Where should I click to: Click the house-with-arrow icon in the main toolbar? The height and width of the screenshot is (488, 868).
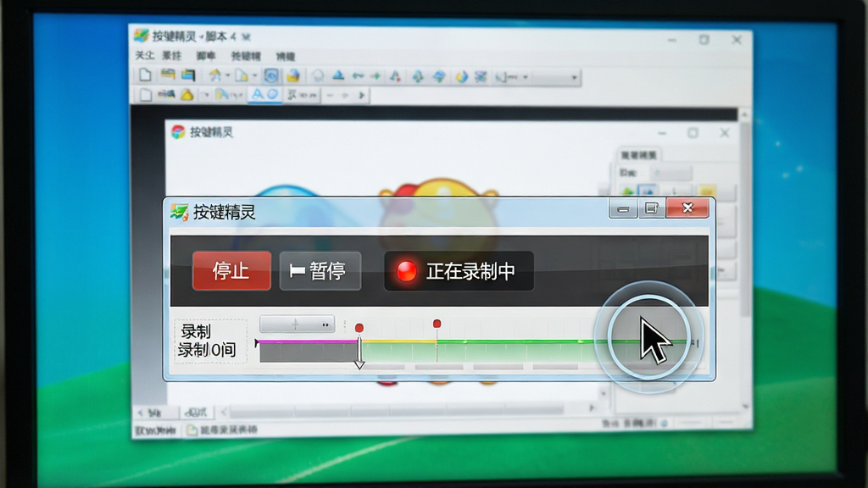click(214, 75)
